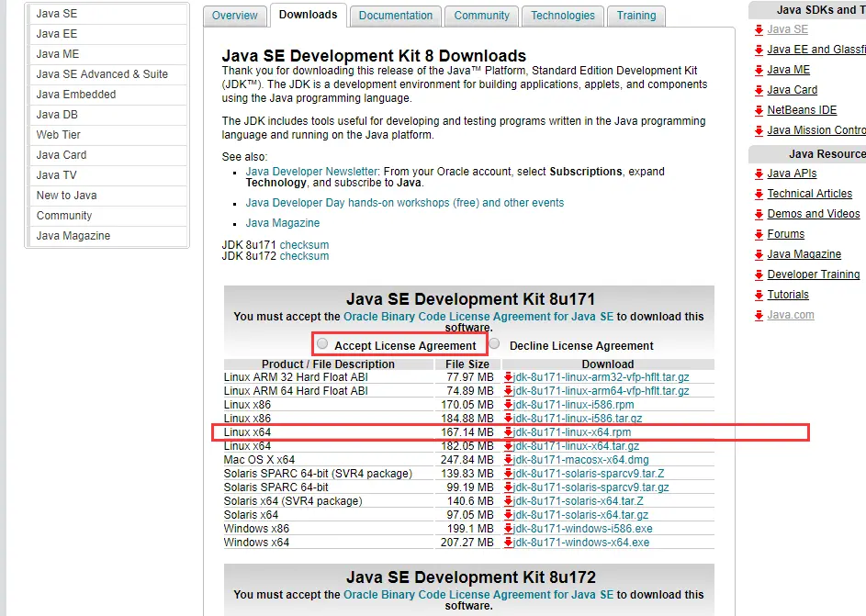The image size is (866, 616).
Task: Click Mac OS X x64 product description
Action: (x=259, y=460)
